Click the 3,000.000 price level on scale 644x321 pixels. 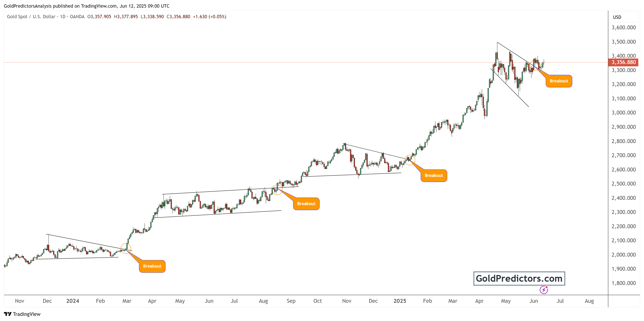point(623,113)
